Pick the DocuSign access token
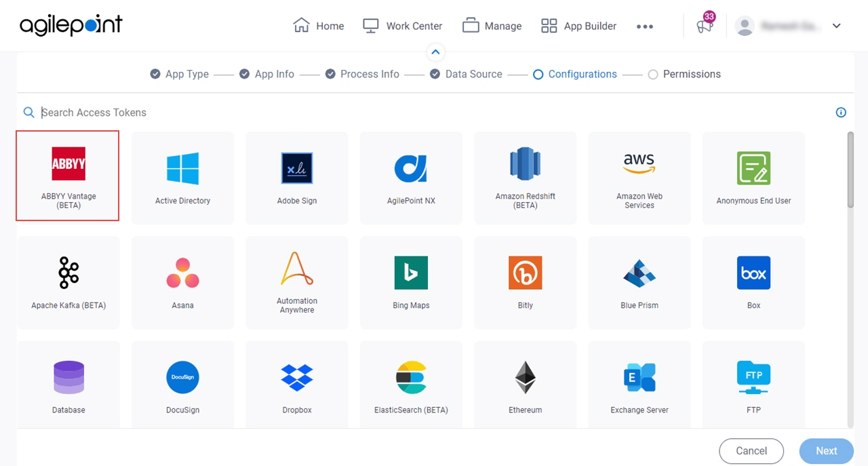 pyautogui.click(x=182, y=385)
